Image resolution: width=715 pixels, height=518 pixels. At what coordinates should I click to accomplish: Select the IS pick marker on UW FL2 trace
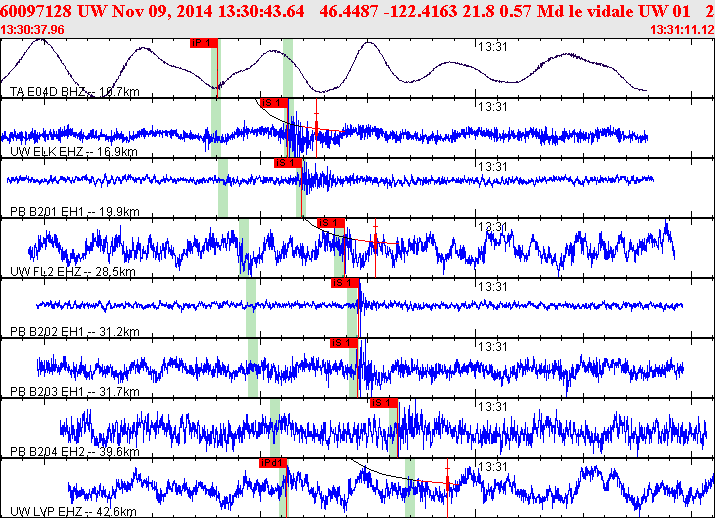(x=331, y=222)
